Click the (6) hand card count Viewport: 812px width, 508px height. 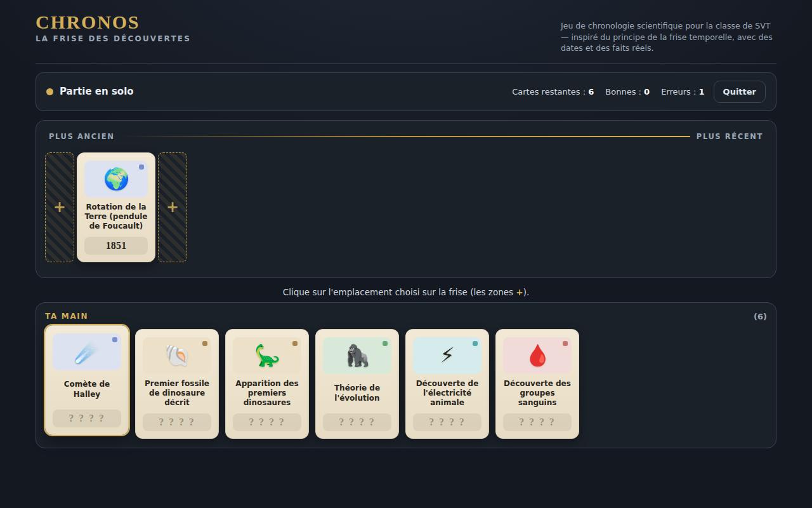[x=760, y=316]
